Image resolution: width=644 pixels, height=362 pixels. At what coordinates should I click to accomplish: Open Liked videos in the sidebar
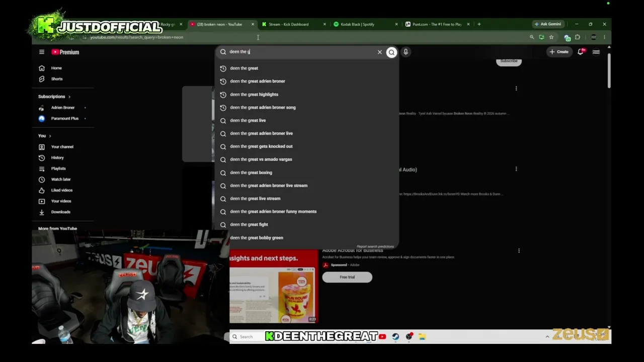click(x=61, y=190)
